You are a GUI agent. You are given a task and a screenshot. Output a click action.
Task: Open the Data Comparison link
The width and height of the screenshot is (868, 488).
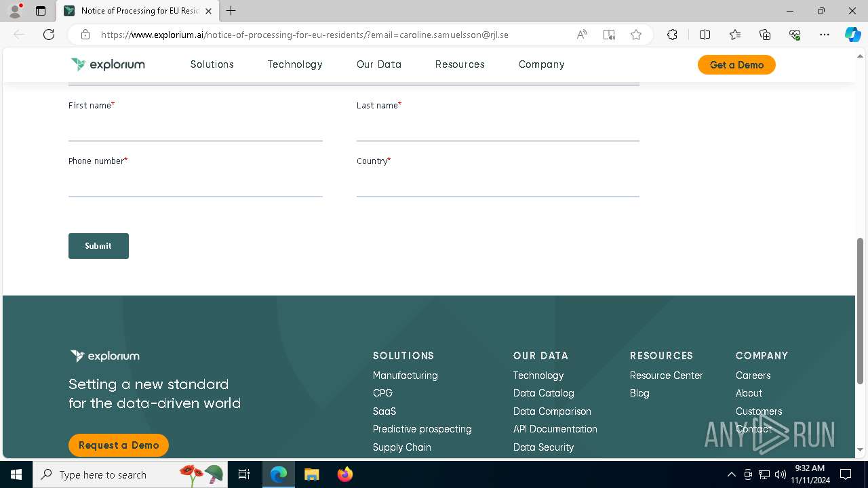coord(552,411)
